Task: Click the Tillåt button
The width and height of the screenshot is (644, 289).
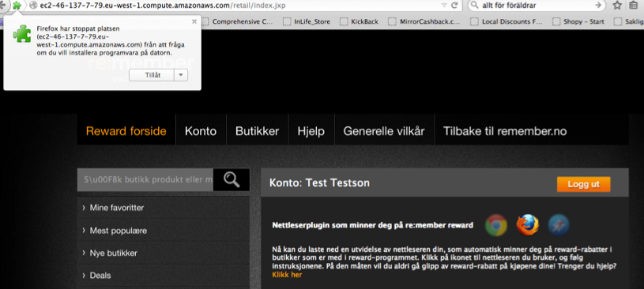Action: 151,75
